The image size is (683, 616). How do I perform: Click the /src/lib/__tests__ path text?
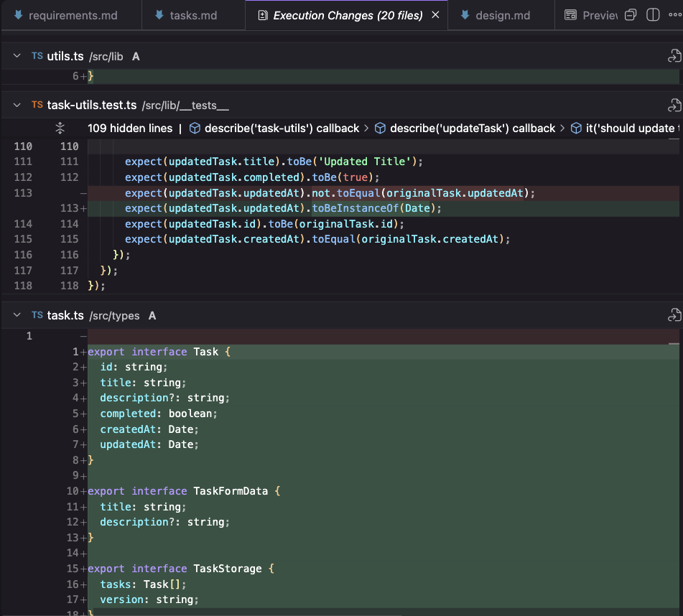tap(185, 106)
